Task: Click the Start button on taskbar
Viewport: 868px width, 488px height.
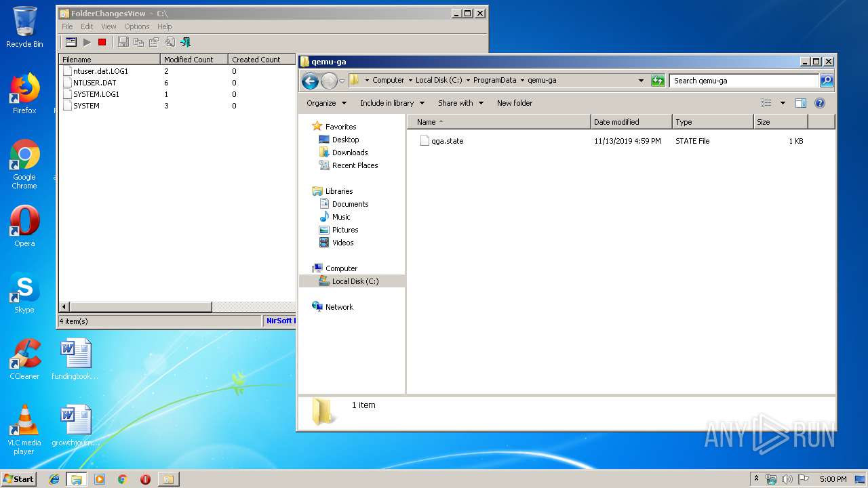Action: (19, 479)
